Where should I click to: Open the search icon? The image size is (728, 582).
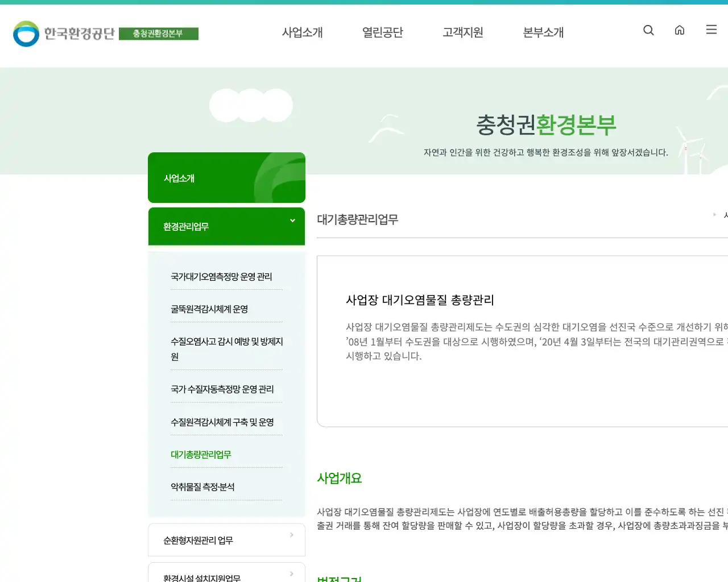(648, 30)
